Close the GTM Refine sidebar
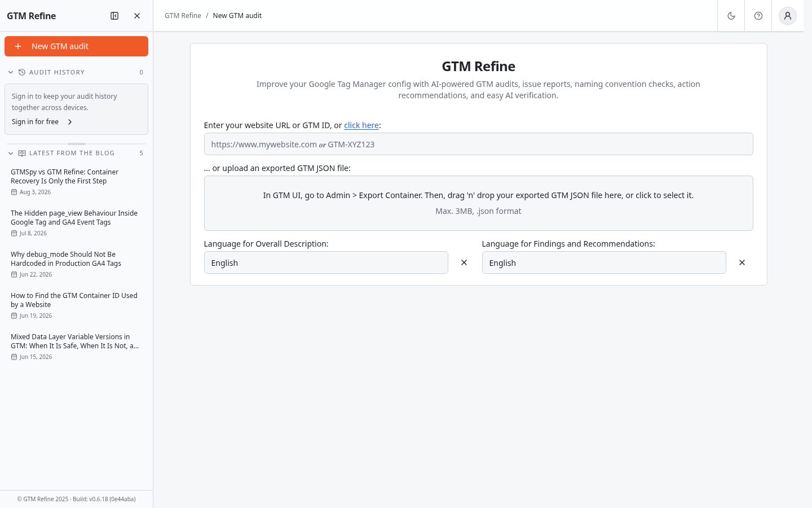812x508 pixels. pos(137,16)
